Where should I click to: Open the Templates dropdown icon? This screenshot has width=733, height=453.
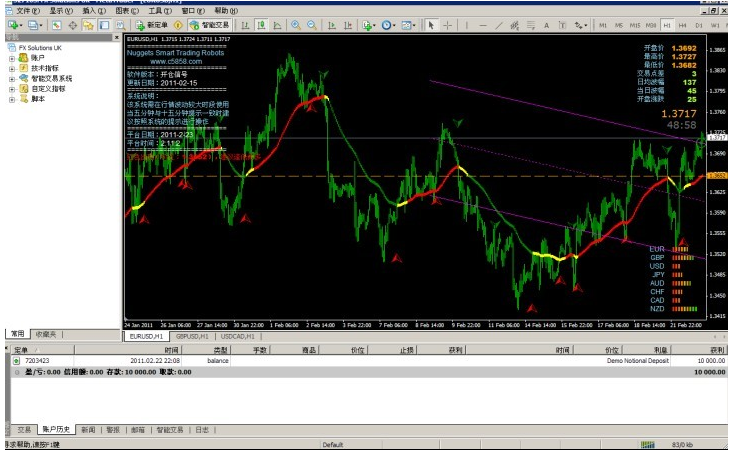pyautogui.click(x=408, y=25)
